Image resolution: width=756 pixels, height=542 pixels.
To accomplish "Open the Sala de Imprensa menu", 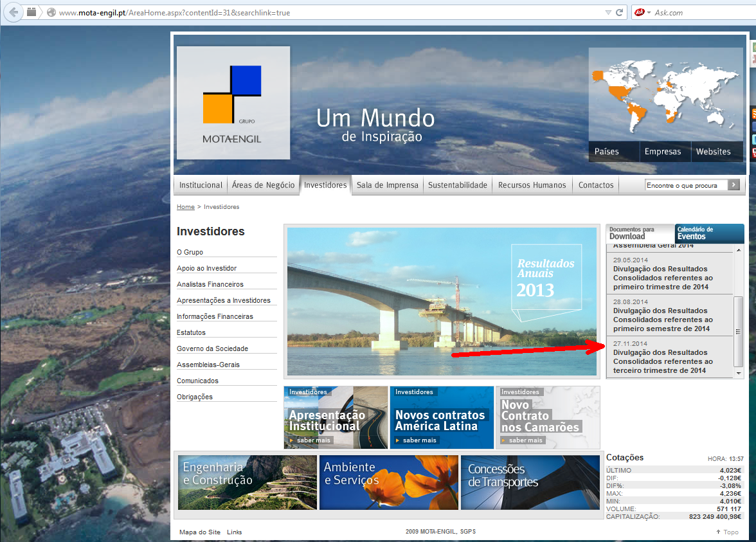I will pyautogui.click(x=388, y=185).
